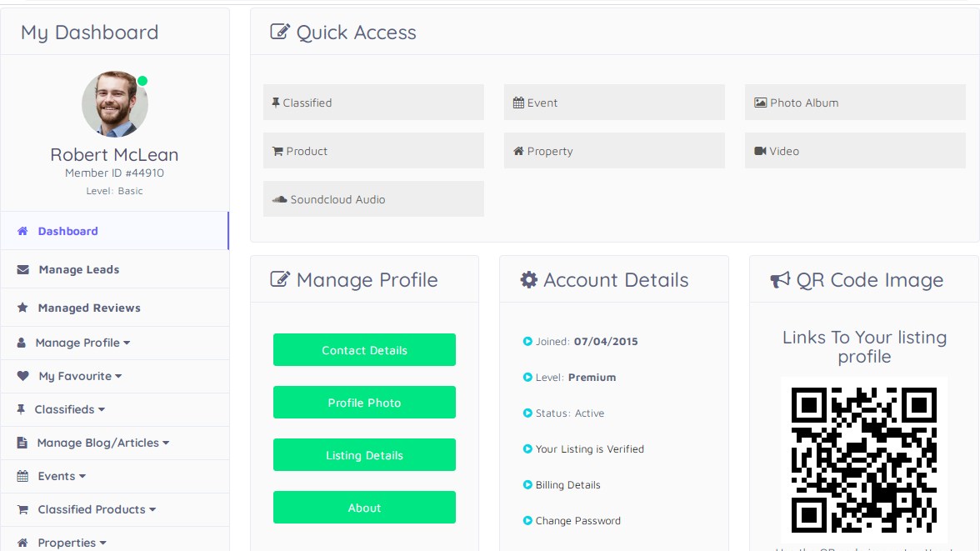Open the Change Password link
Image resolution: width=980 pixels, height=551 pixels.
[578, 520]
